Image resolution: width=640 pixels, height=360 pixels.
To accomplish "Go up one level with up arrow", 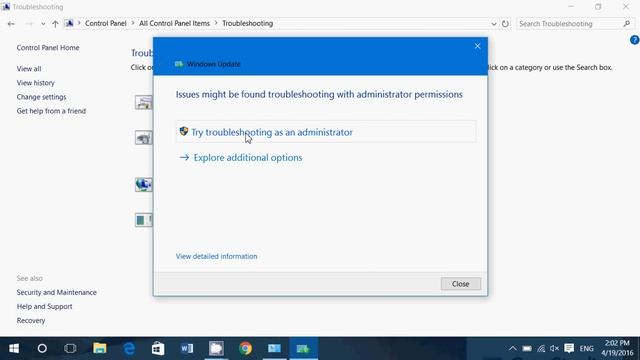I will 55,24.
